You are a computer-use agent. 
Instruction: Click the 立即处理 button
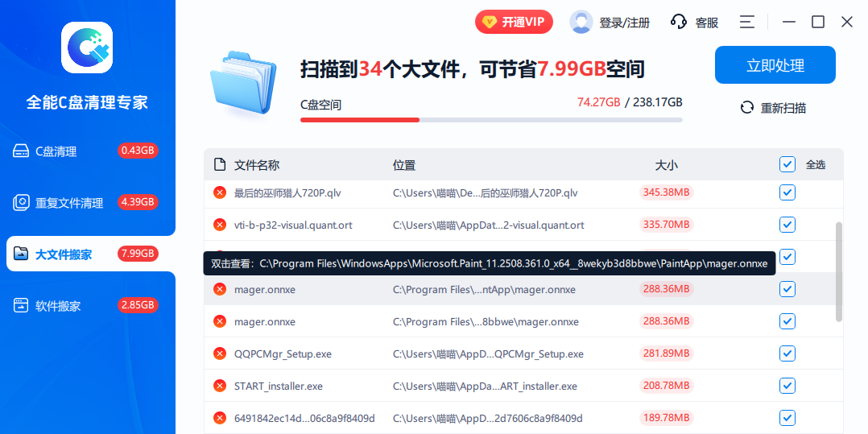pos(775,65)
